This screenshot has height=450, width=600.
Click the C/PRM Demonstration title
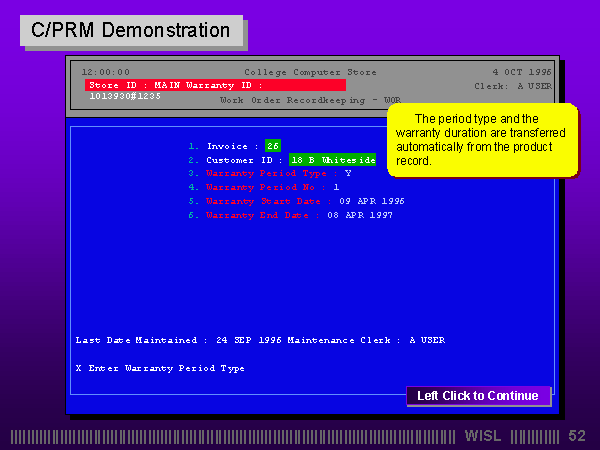[131, 30]
